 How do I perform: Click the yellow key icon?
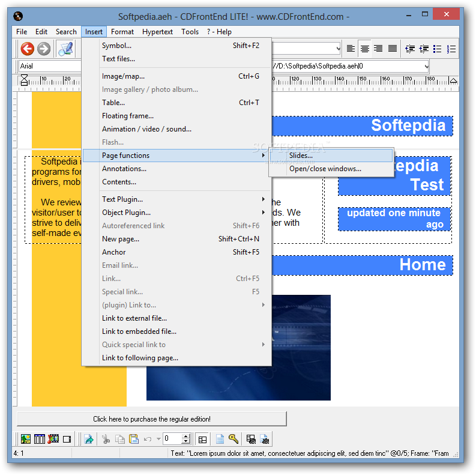[233, 439]
